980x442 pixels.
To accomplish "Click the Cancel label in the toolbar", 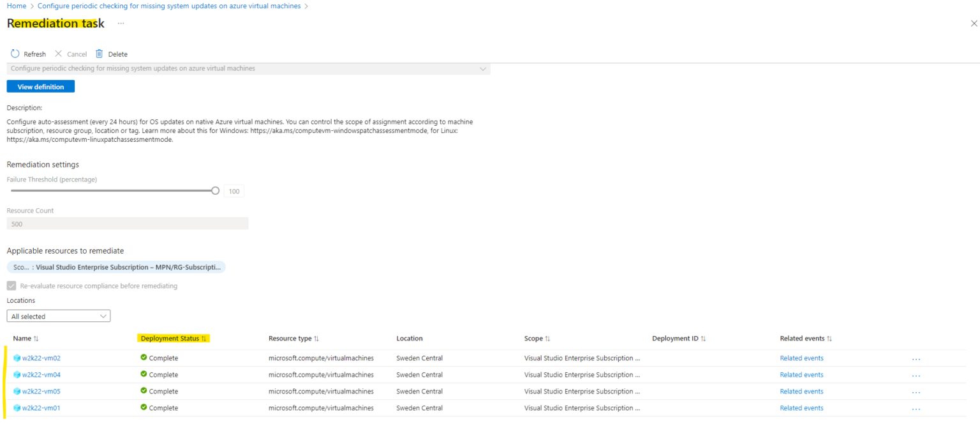I will pos(77,54).
